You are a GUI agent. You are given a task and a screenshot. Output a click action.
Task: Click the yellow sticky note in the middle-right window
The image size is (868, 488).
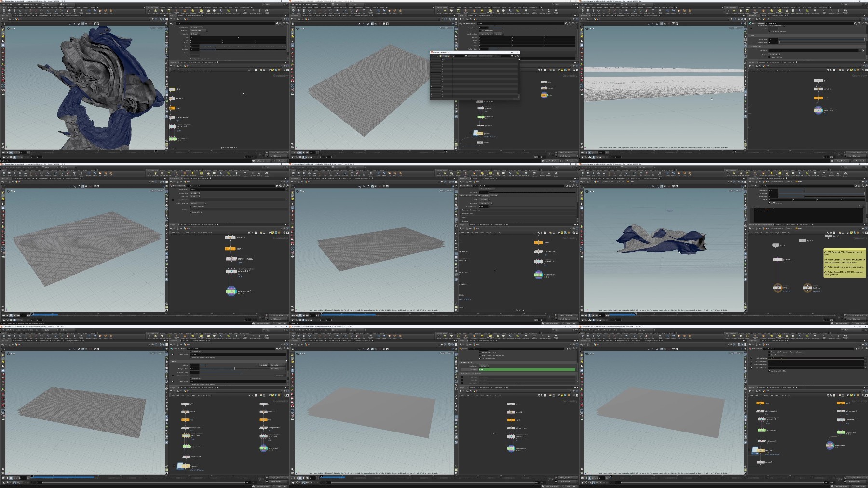tap(844, 263)
